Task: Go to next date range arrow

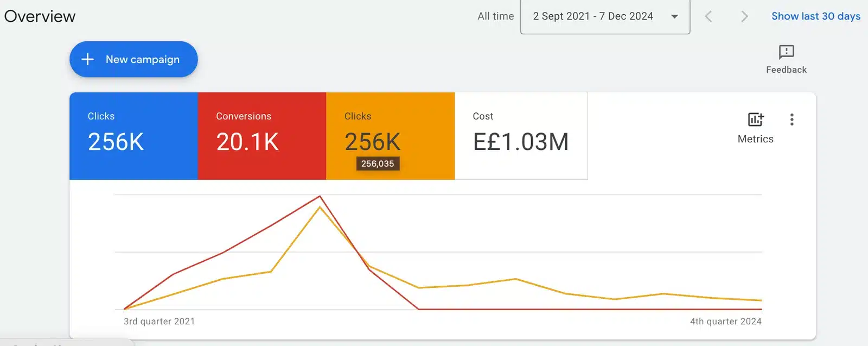Action: [x=744, y=16]
